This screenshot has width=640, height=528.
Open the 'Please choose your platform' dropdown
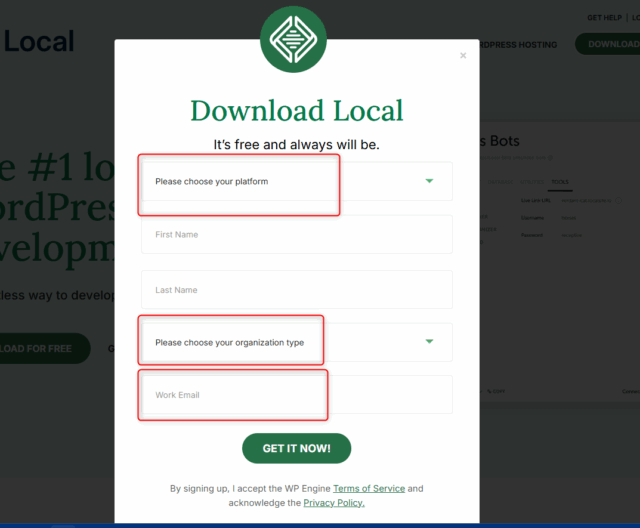(296, 182)
